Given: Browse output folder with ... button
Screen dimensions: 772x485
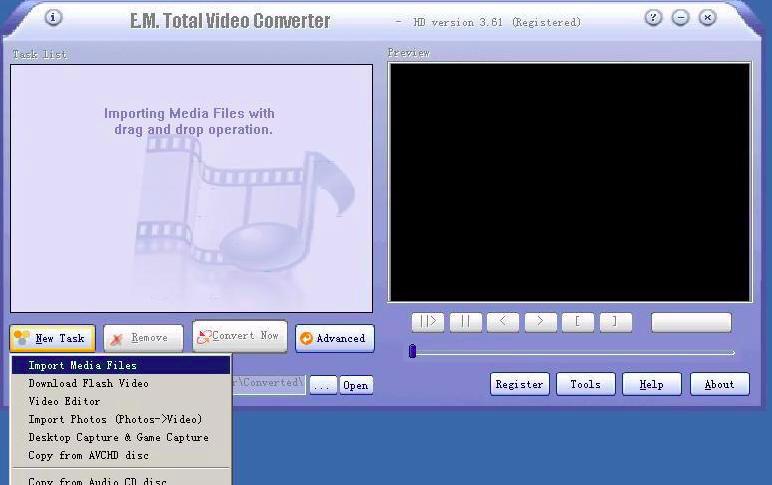Looking at the screenshot, I should point(323,386).
